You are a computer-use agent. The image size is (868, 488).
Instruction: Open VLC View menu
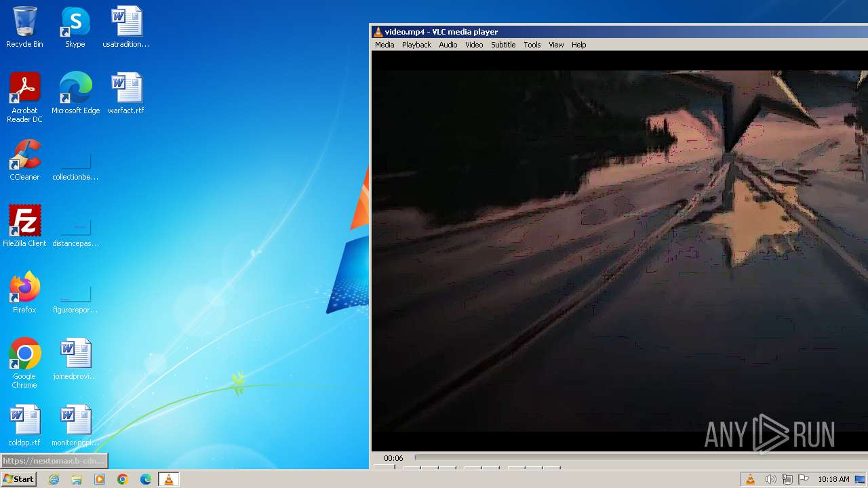pos(556,45)
